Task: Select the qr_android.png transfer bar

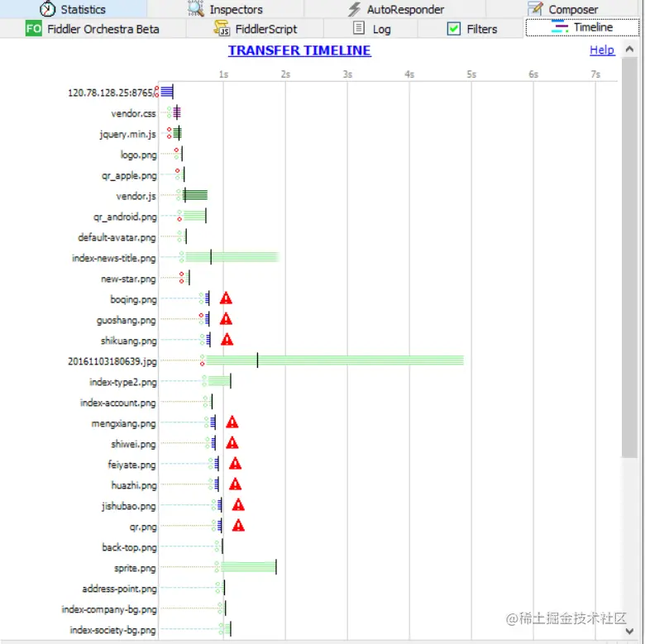Action: click(194, 216)
